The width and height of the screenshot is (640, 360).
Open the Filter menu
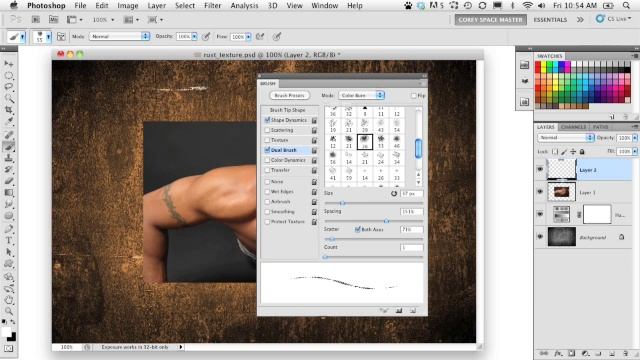tap(212, 6)
